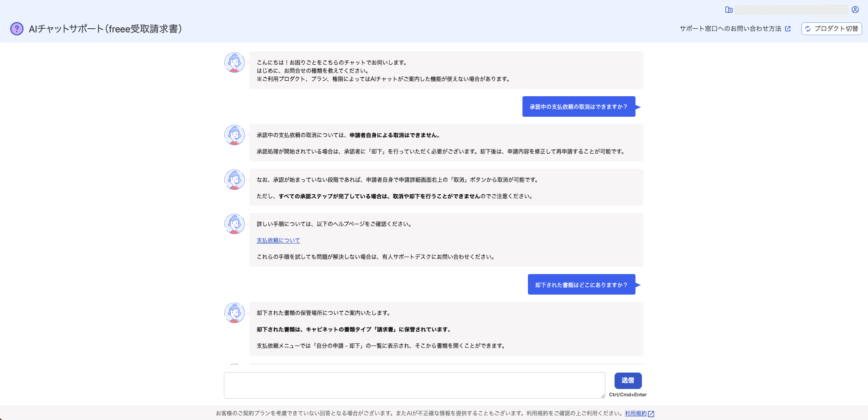Click the external link icon beside サポート窓口へのお問い合わせ方法

[788, 29]
